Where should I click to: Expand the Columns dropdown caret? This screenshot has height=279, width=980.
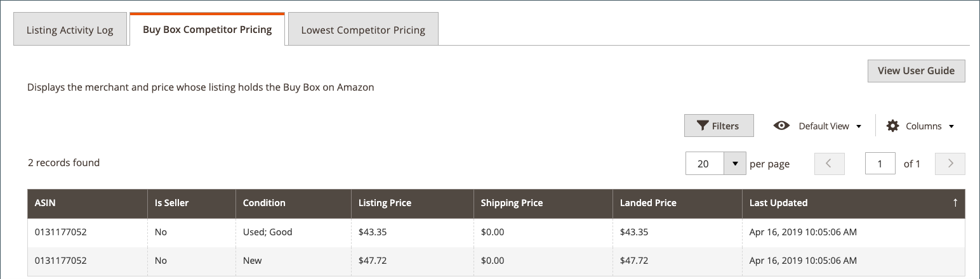pyautogui.click(x=951, y=126)
